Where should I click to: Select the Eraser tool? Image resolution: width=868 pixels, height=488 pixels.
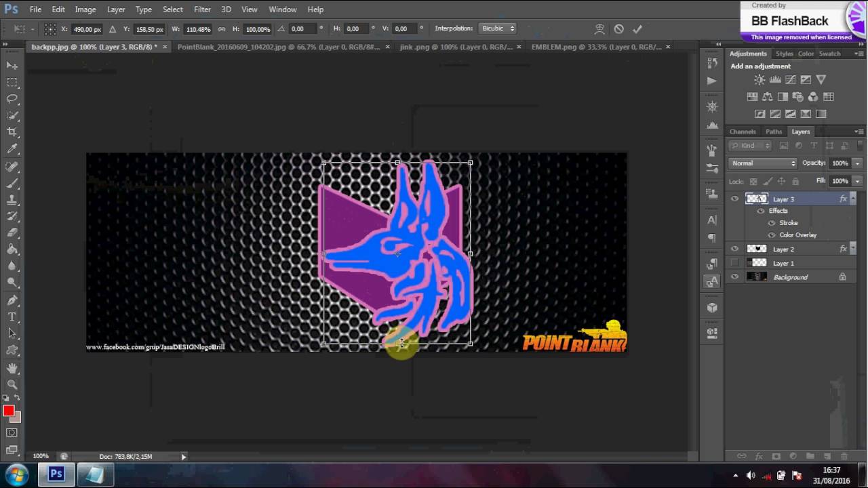[12, 233]
